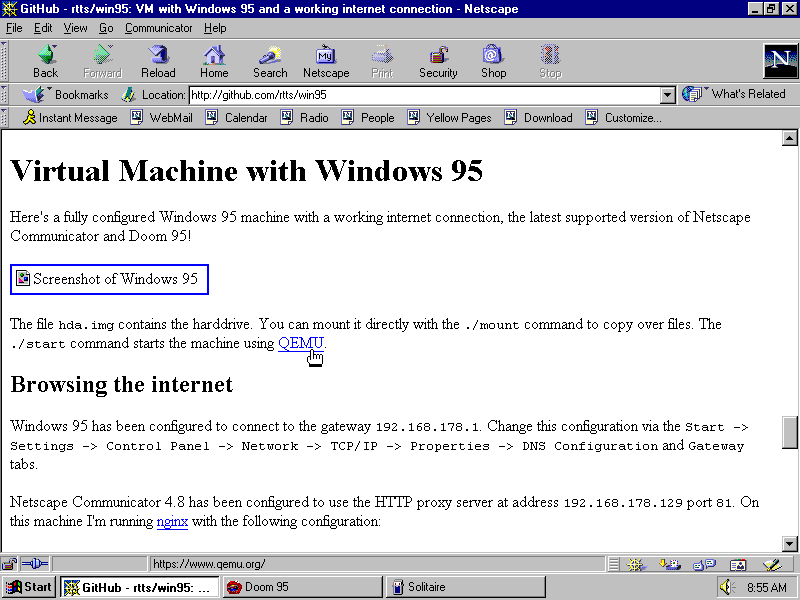Click the status bar URL https://www.qemu.org/
Viewport: 800px width, 600px height.
(209, 564)
